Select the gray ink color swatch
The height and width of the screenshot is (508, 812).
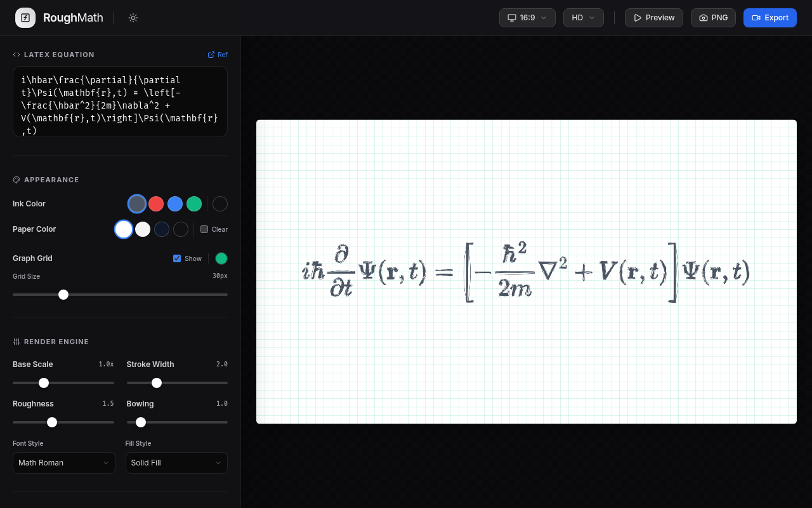tap(137, 204)
